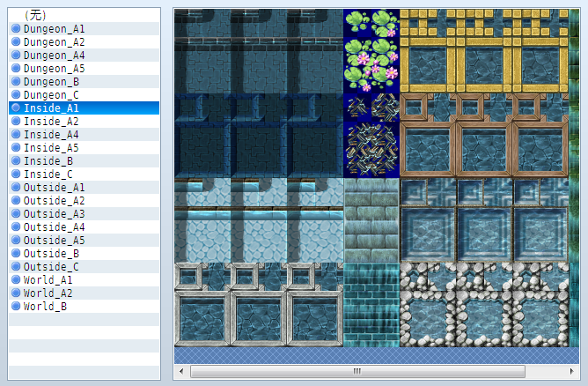The image size is (588, 386).
Task: Pick Inside_B from the list
Action: 84,160
